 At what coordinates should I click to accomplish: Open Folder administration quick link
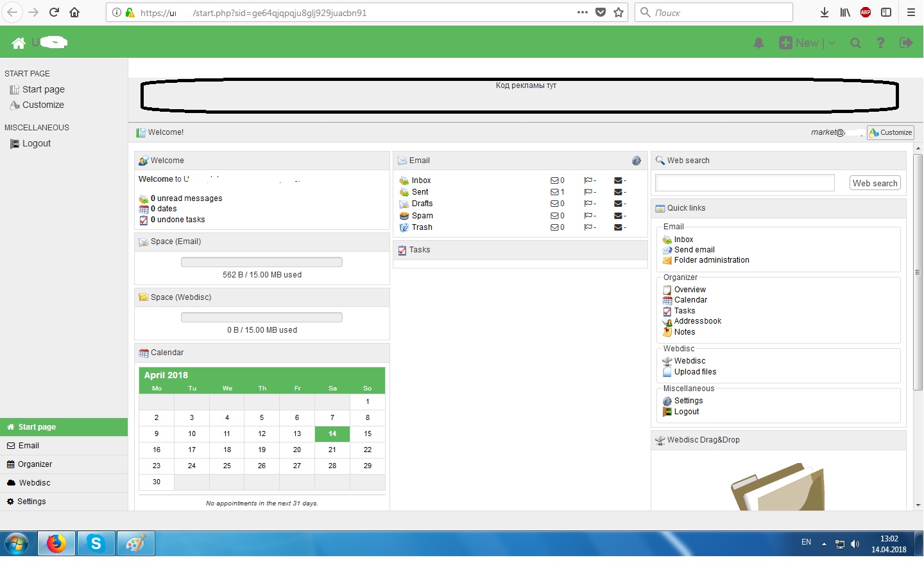712,260
